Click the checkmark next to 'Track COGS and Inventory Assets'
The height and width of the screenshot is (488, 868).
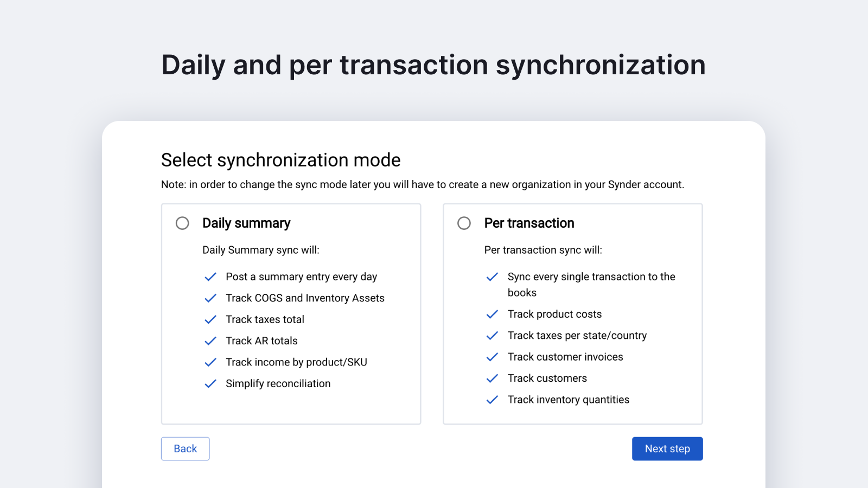coord(210,298)
